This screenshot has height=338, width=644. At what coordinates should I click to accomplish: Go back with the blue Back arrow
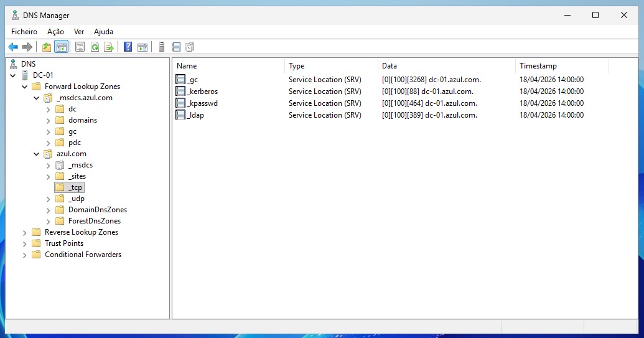pyautogui.click(x=13, y=47)
